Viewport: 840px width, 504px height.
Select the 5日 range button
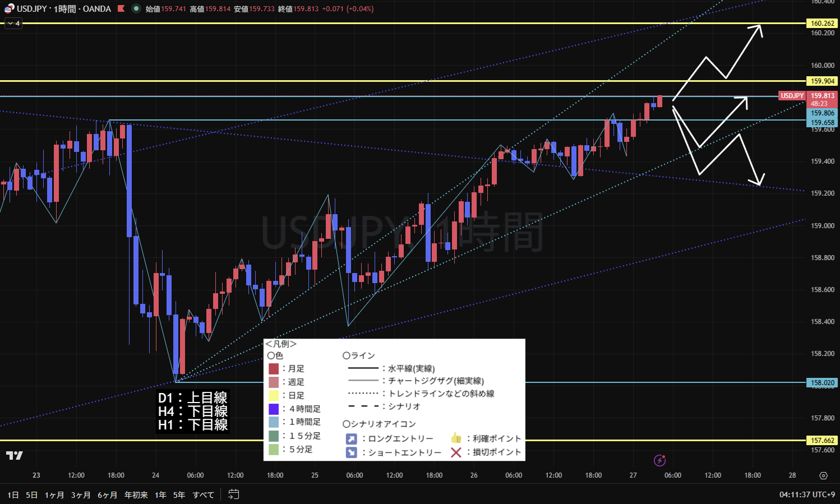point(32,494)
